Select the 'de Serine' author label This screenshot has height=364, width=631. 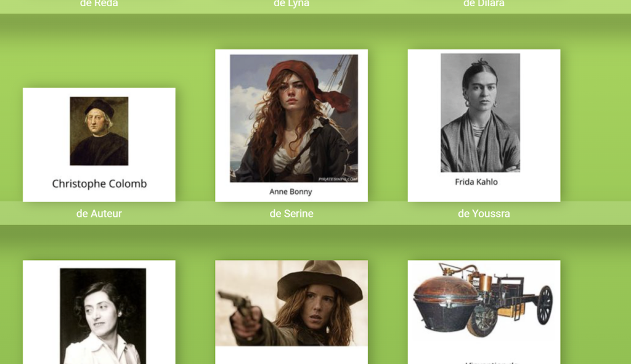[291, 214]
